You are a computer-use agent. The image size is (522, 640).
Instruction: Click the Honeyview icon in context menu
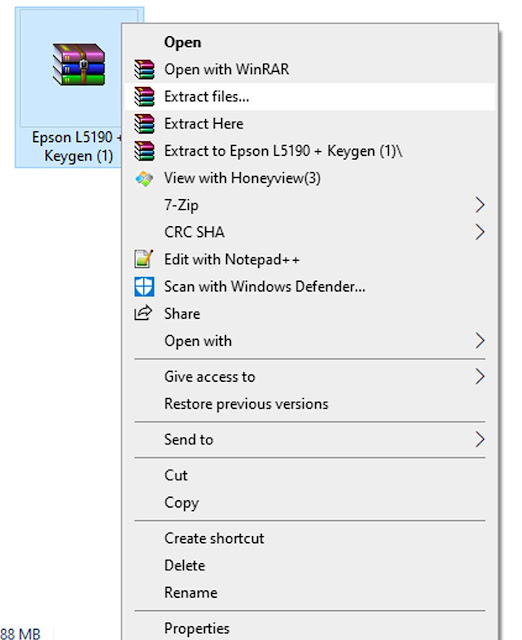pyautogui.click(x=144, y=178)
